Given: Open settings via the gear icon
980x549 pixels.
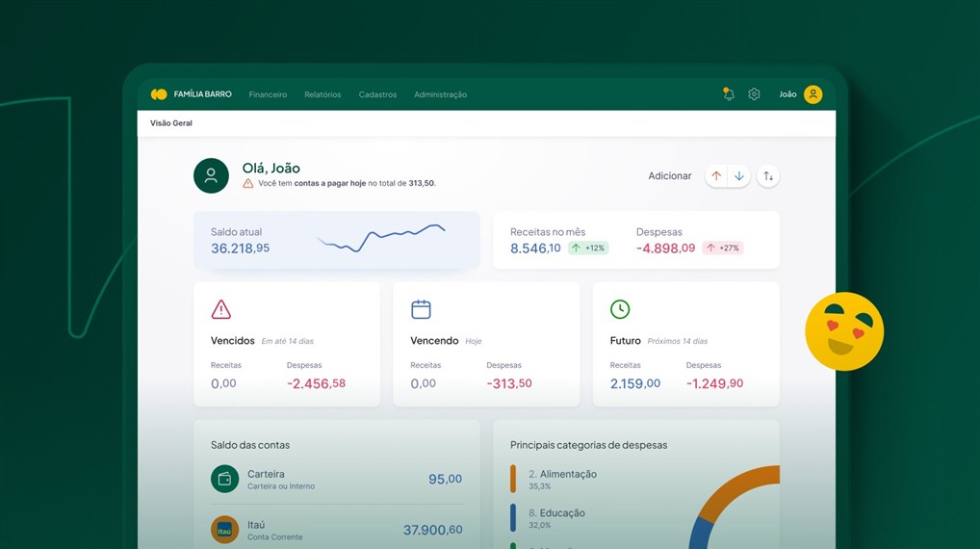Looking at the screenshot, I should [x=755, y=94].
